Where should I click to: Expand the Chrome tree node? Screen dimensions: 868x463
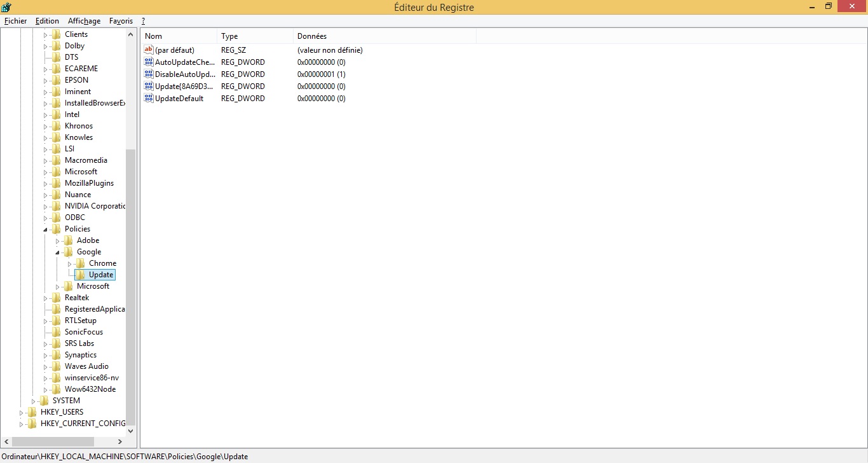click(70, 263)
